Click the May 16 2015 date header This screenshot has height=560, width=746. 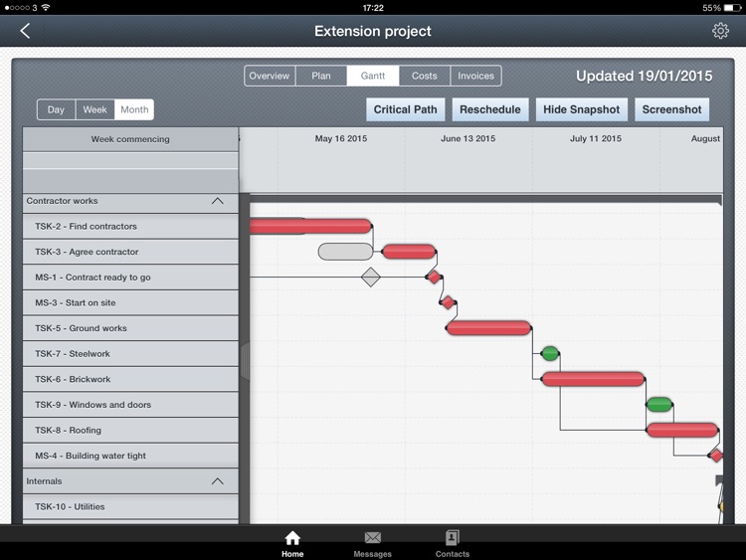(x=340, y=138)
